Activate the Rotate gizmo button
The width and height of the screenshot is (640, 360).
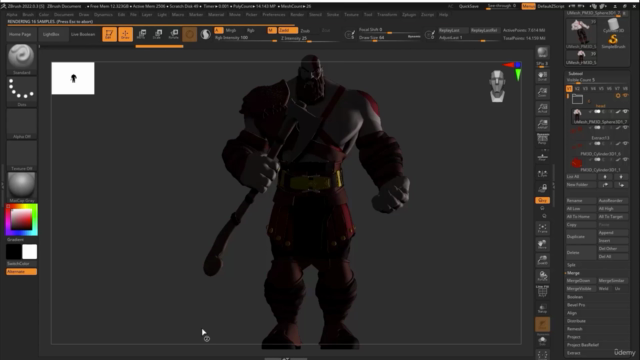coord(173,34)
